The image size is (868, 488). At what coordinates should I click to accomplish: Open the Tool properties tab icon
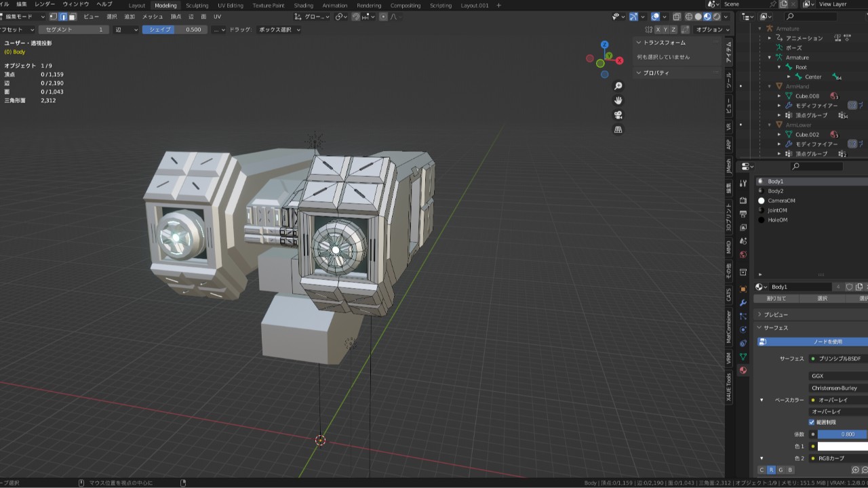(743, 183)
